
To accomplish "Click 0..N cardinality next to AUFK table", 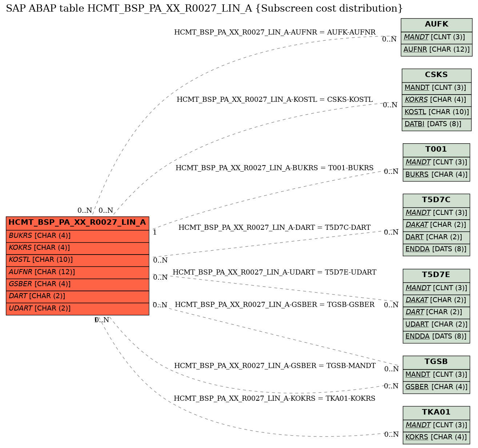I will click(x=389, y=39).
